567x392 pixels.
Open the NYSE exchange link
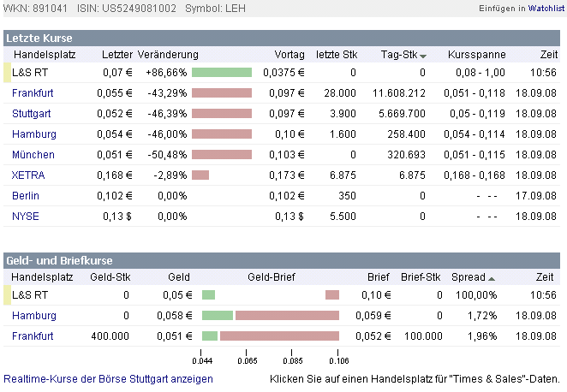(25, 217)
